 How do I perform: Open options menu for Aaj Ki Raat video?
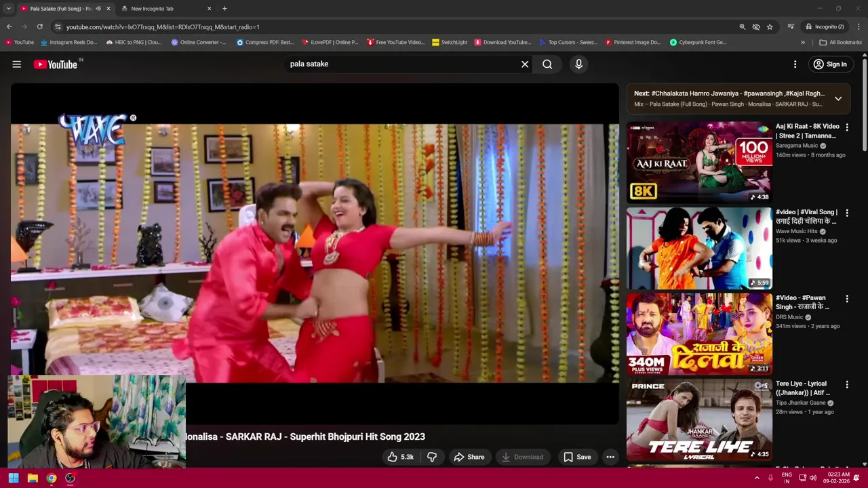(x=846, y=127)
